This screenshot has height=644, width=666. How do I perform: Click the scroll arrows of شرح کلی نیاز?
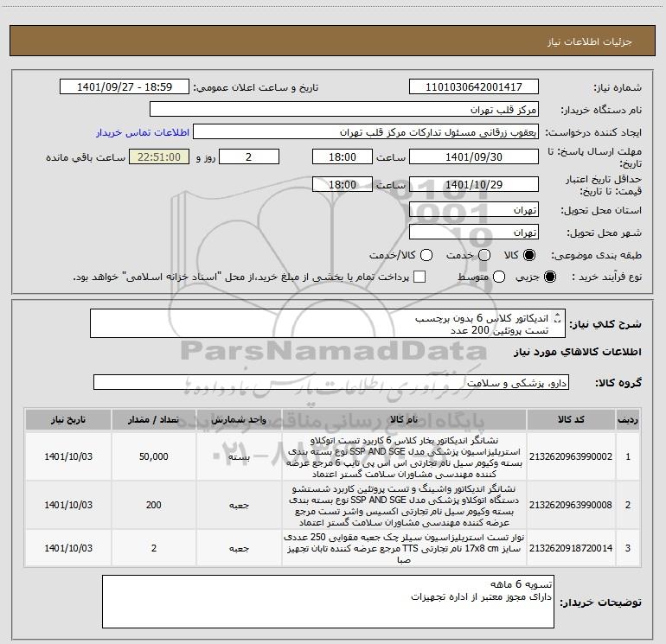(x=558, y=317)
